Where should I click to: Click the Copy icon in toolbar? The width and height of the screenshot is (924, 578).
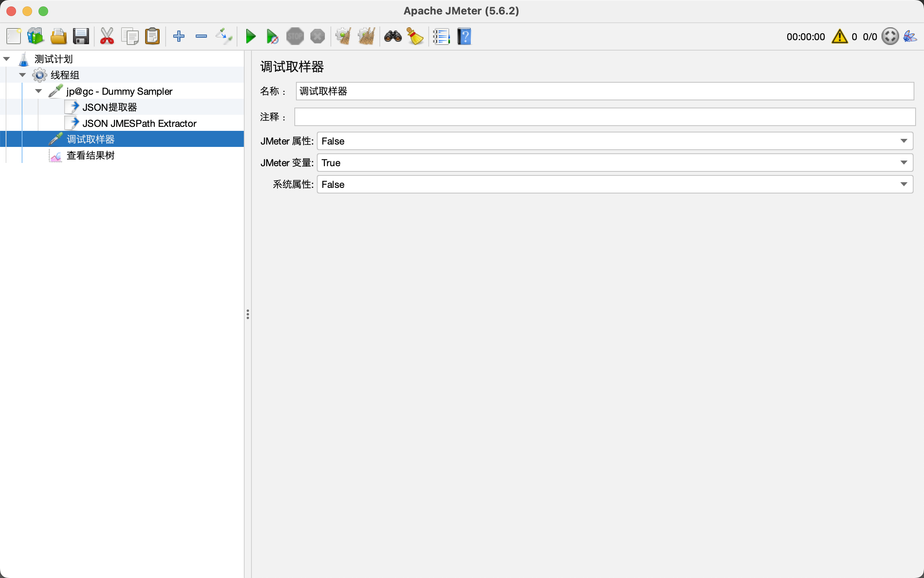pyautogui.click(x=130, y=37)
